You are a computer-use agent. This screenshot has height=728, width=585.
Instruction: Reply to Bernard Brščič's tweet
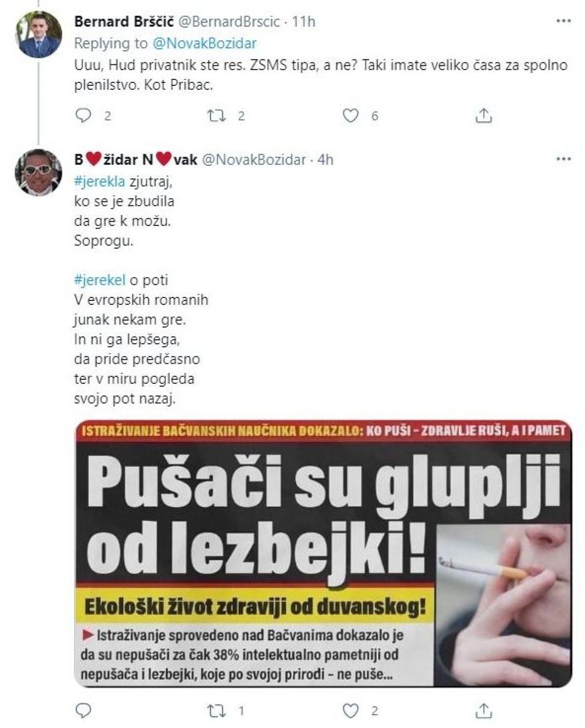pos(85,116)
